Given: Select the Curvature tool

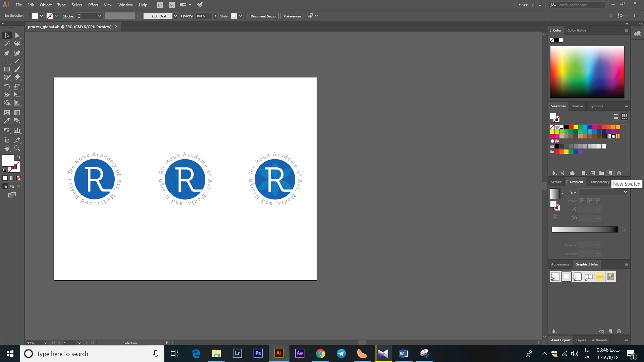Looking at the screenshot, I should [17, 53].
